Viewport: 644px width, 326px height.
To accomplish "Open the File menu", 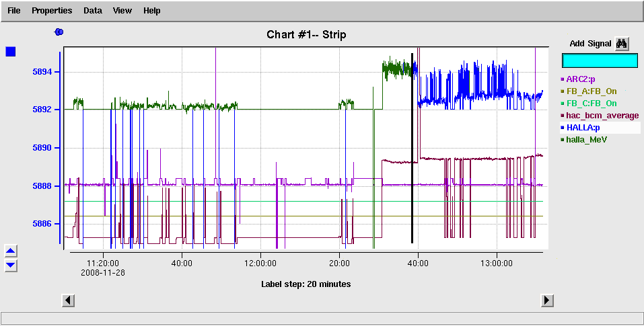I will click(14, 11).
